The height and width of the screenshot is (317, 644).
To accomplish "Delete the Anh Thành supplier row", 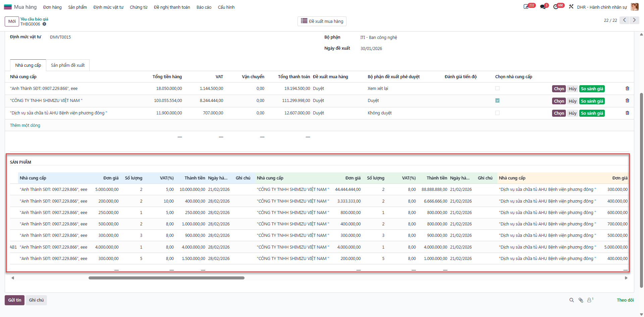I will [627, 89].
